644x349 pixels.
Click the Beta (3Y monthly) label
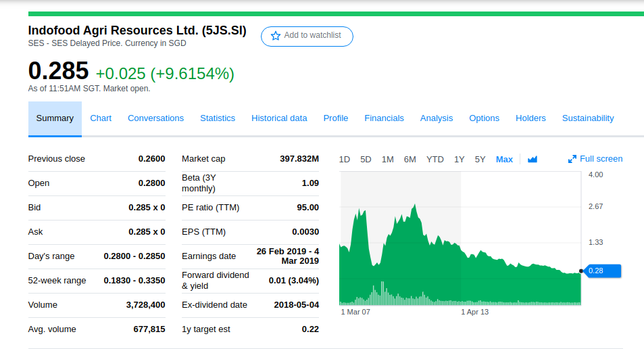pyautogui.click(x=199, y=183)
